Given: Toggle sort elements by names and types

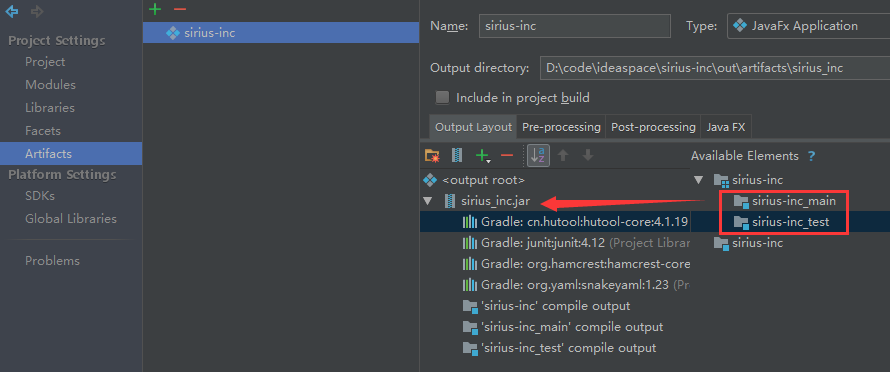Looking at the screenshot, I should 539,155.
